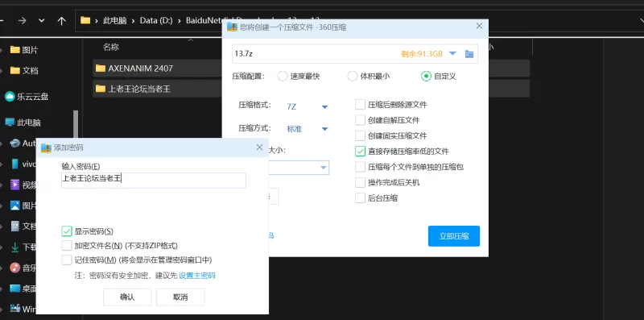This screenshot has width=644, height=320.
Task: Open the remaining space dropdown arrow
Action: tap(452, 53)
